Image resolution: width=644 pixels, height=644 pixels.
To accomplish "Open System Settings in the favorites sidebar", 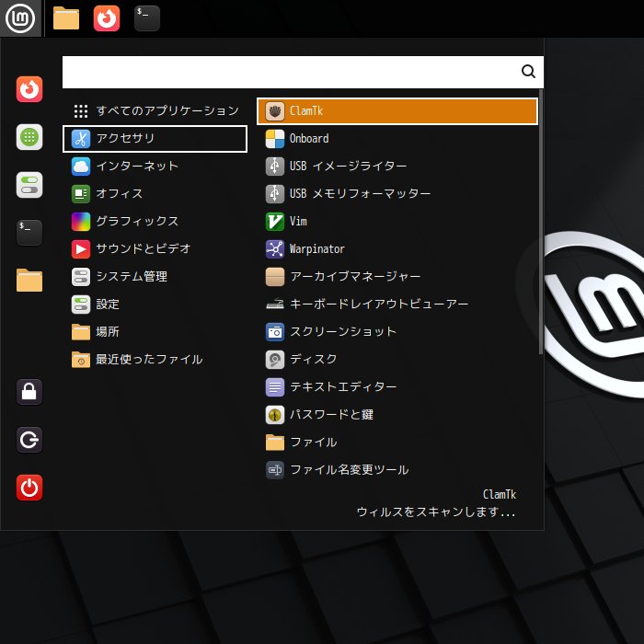I will tap(29, 185).
